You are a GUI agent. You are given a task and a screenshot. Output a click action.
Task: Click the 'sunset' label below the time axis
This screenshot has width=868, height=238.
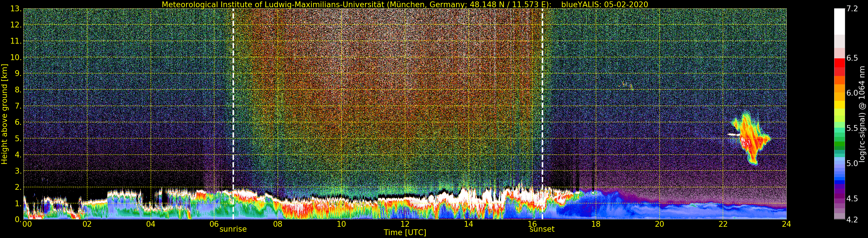pyautogui.click(x=542, y=229)
